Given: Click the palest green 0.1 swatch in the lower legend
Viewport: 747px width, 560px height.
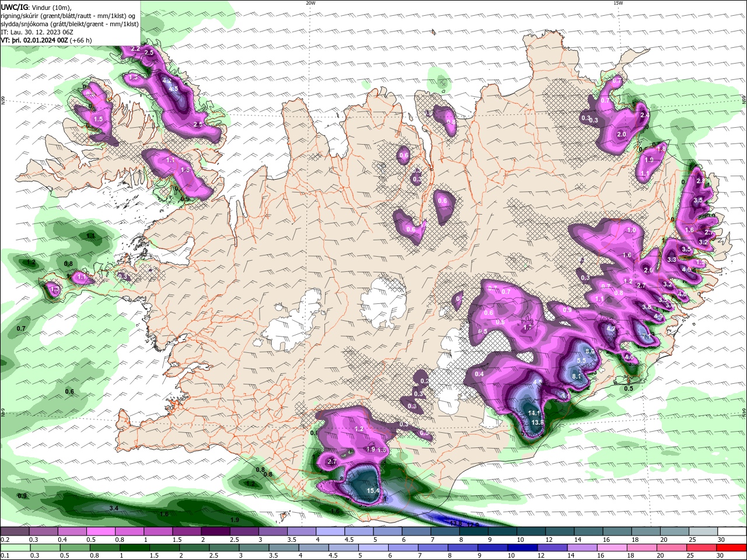Looking at the screenshot, I should (x=15, y=548).
